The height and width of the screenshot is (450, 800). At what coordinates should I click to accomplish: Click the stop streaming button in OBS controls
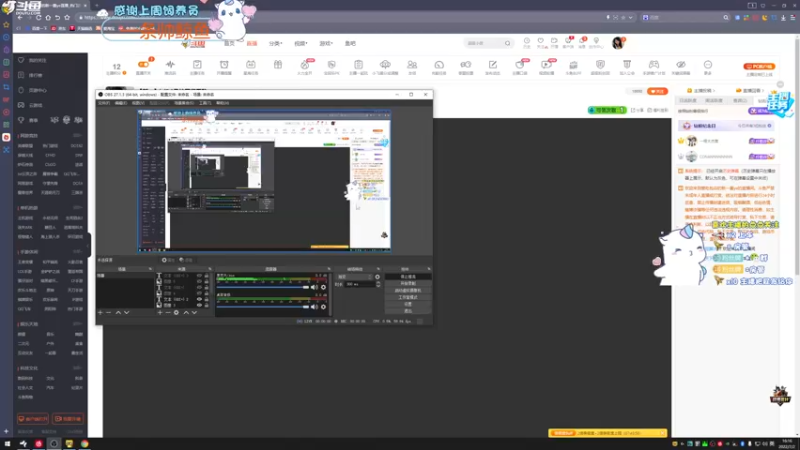click(x=408, y=277)
